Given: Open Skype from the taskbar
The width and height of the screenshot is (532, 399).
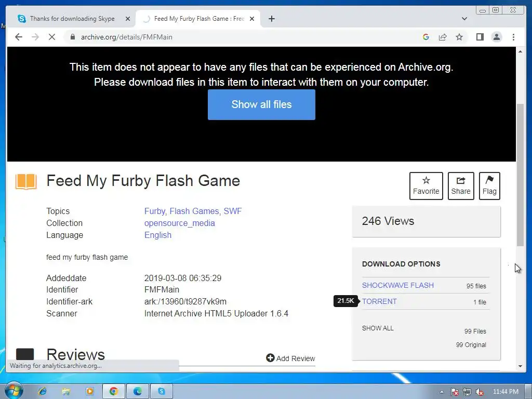Looking at the screenshot, I should [x=161, y=392].
